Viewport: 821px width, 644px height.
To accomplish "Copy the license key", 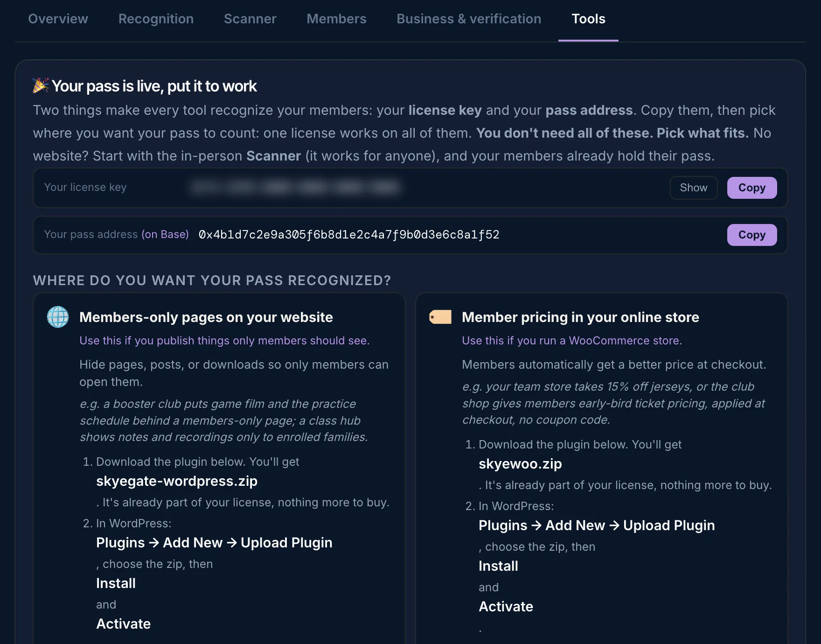I will [x=752, y=188].
